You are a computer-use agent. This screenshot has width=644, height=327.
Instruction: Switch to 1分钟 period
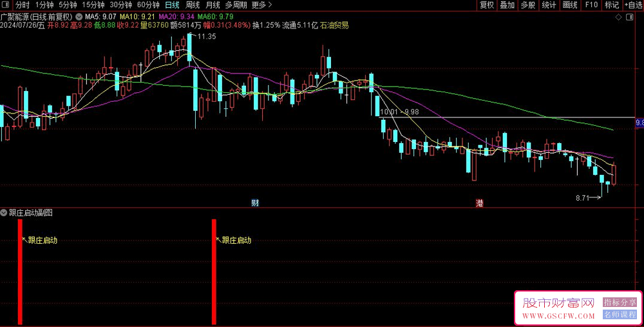coord(44,5)
